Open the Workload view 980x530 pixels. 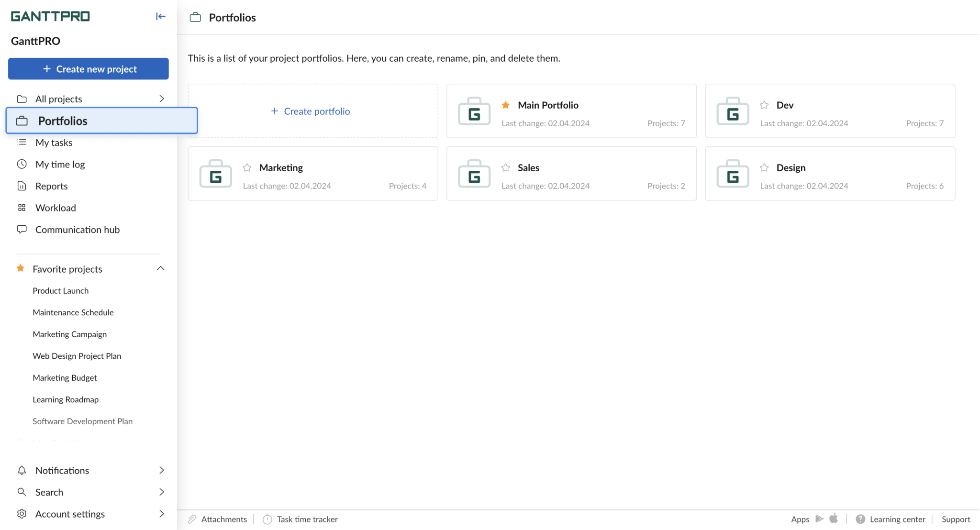pos(56,207)
